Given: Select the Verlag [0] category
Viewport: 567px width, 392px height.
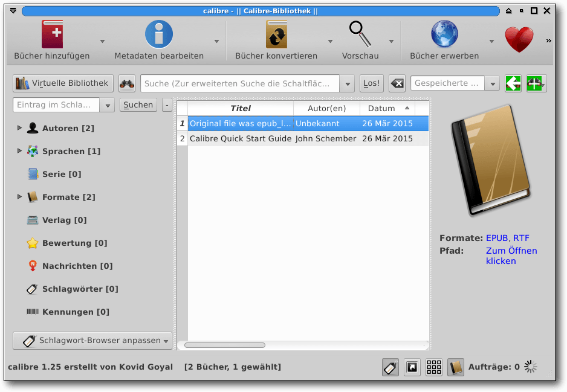Looking at the screenshot, I should 64,220.
